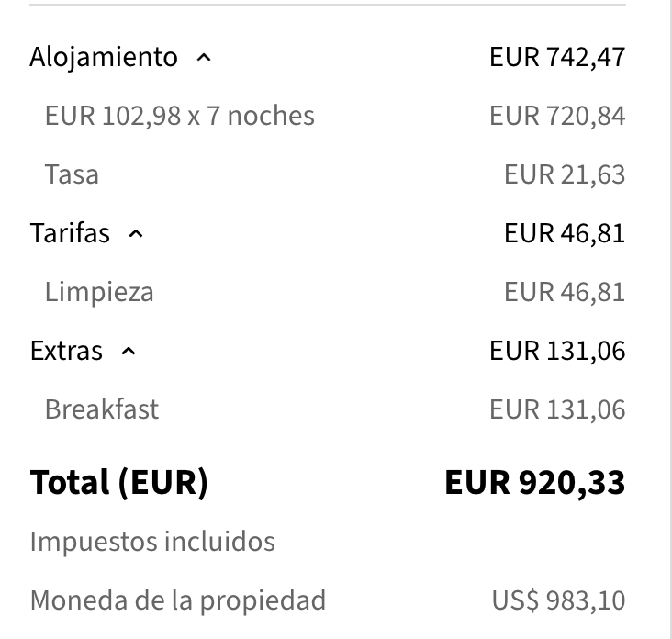Click the Breakfast extra label
The width and height of the screenshot is (672, 639).
[x=102, y=409]
